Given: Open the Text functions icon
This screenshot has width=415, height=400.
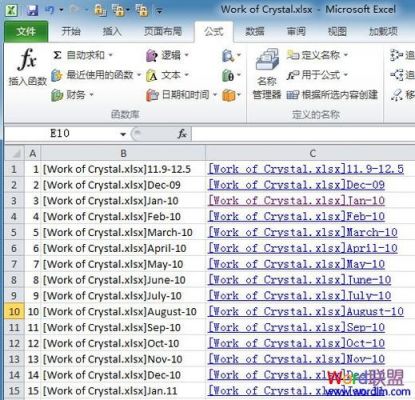Looking at the screenshot, I should [152, 75].
